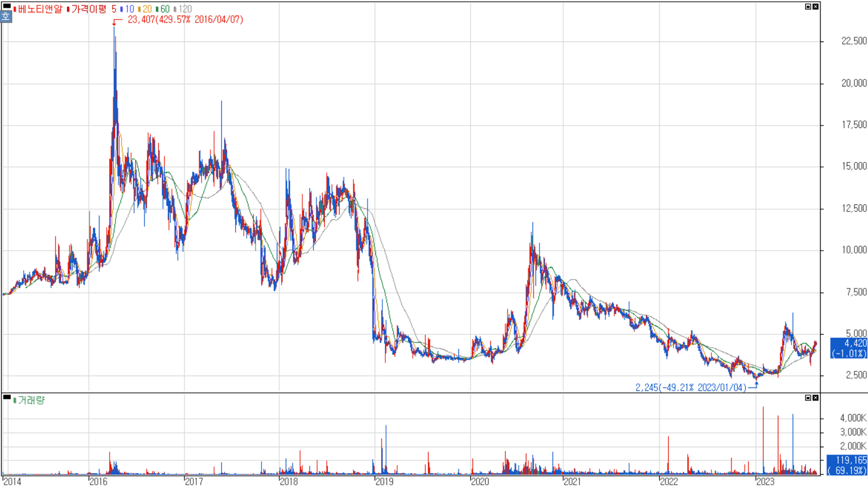This screenshot has width=868, height=487.
Task: Click the 2021 date axis label
Action: (x=572, y=482)
